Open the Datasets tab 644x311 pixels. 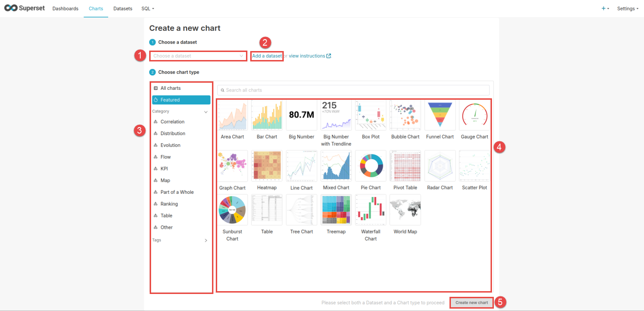point(123,9)
